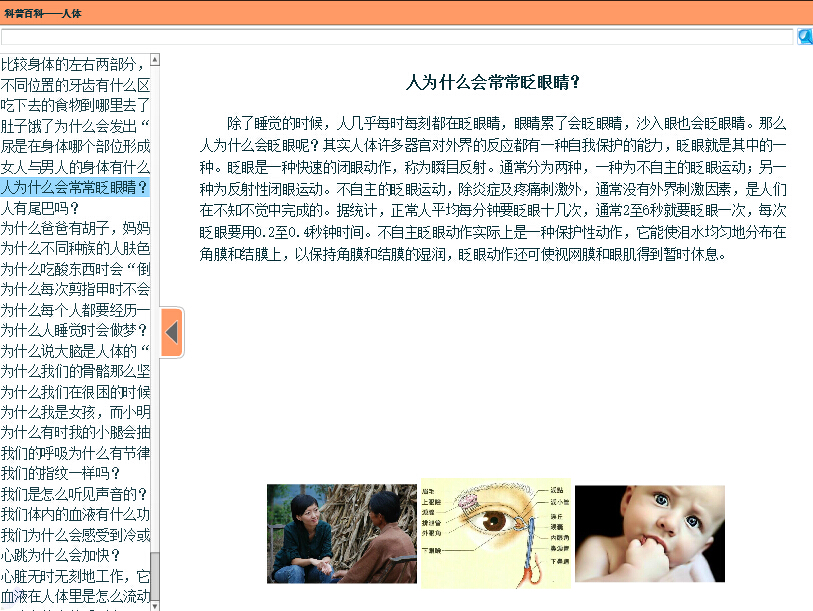Collapse the sidebar with the orange arrow
This screenshot has height=611, width=813.
171,332
